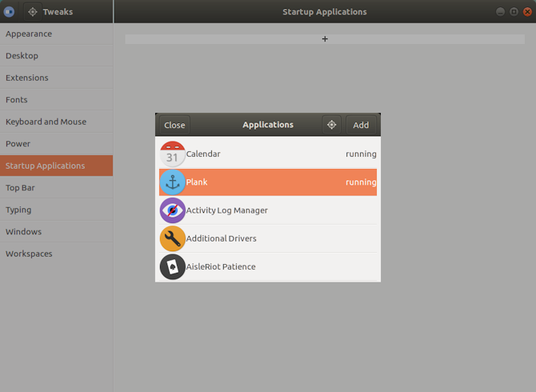Click the Tweaks title label
Screen dimensions: 536x392
(58, 12)
